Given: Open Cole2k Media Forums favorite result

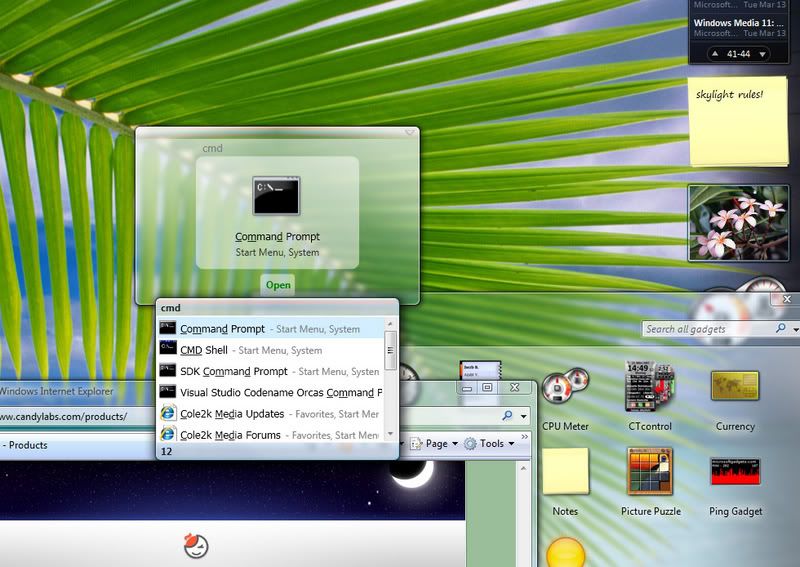Looking at the screenshot, I should 270,435.
